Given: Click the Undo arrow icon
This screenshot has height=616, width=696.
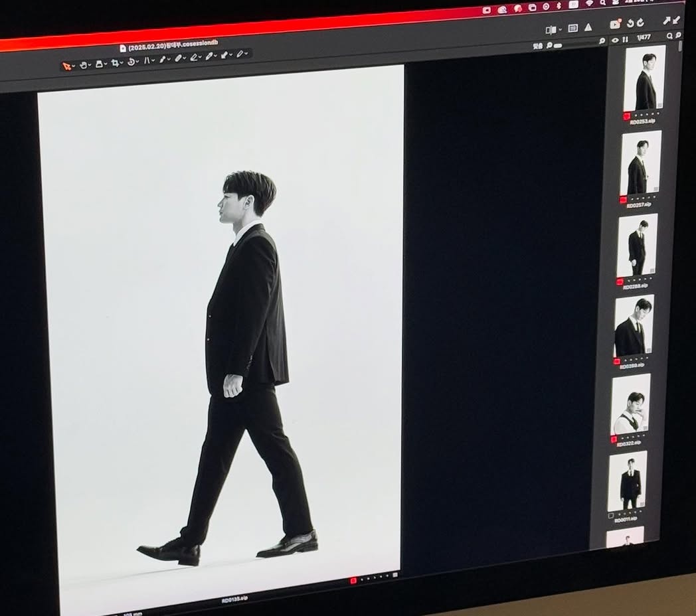Looking at the screenshot, I should tap(630, 23).
